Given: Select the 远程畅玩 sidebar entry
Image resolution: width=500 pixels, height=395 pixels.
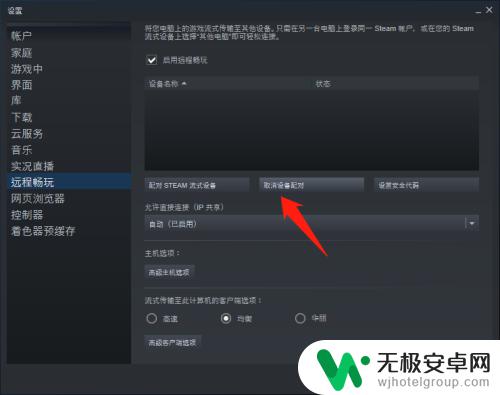Looking at the screenshot, I should point(69,182).
